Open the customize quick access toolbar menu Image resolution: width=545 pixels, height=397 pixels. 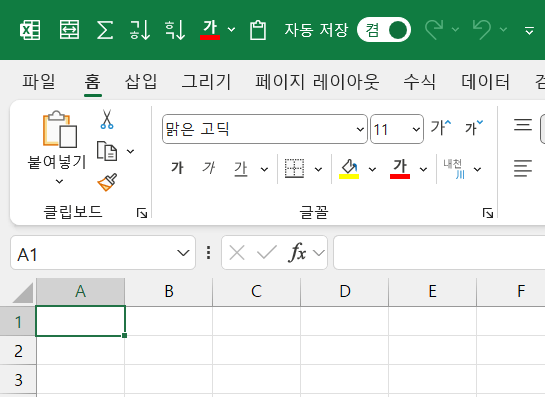(529, 31)
